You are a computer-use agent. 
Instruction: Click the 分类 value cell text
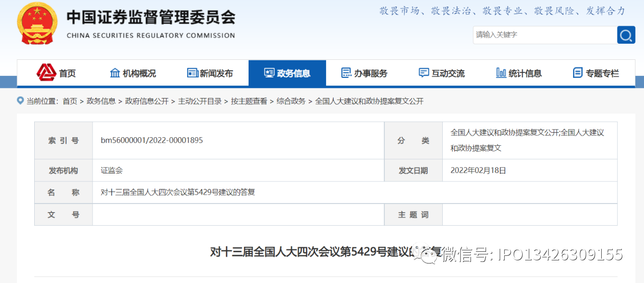click(x=527, y=140)
